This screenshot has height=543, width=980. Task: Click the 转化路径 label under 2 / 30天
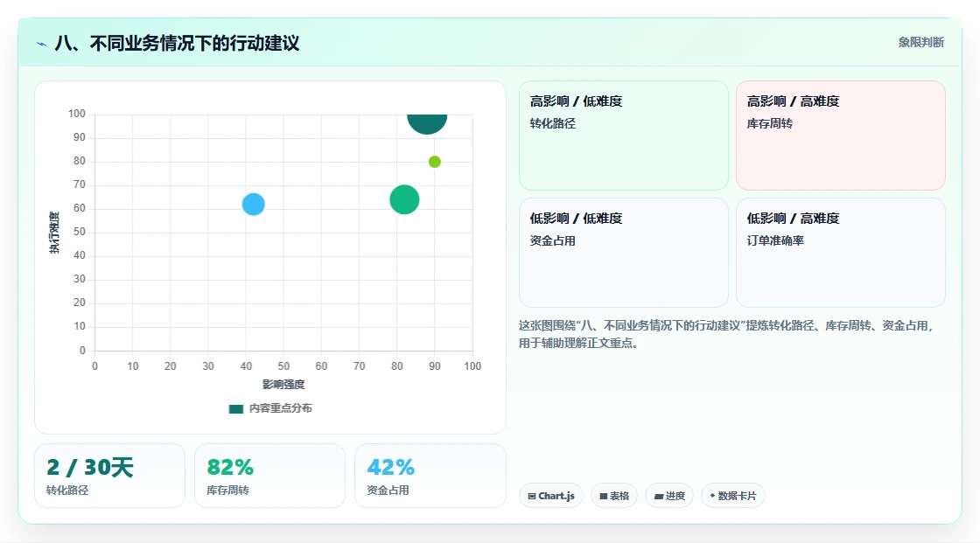pos(67,491)
